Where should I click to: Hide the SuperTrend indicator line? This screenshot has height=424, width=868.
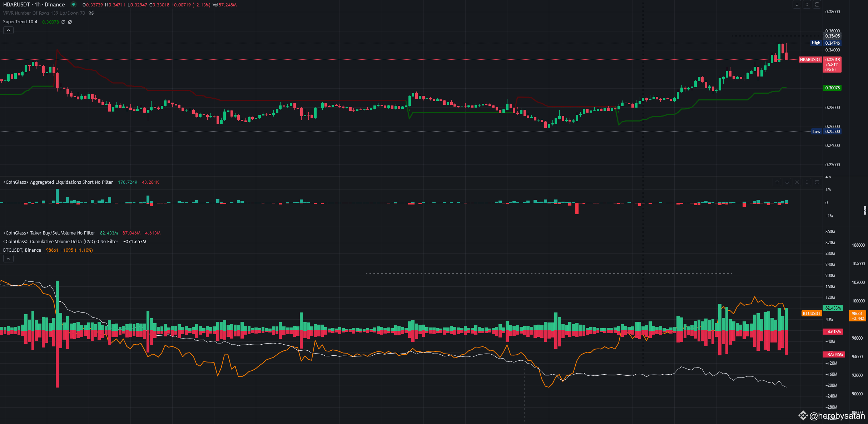(63, 22)
